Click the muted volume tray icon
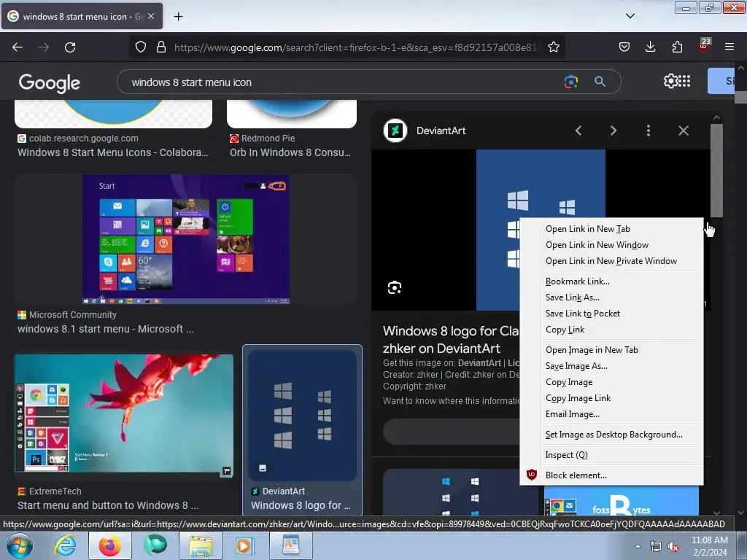This screenshot has height=560, width=747. 673,547
